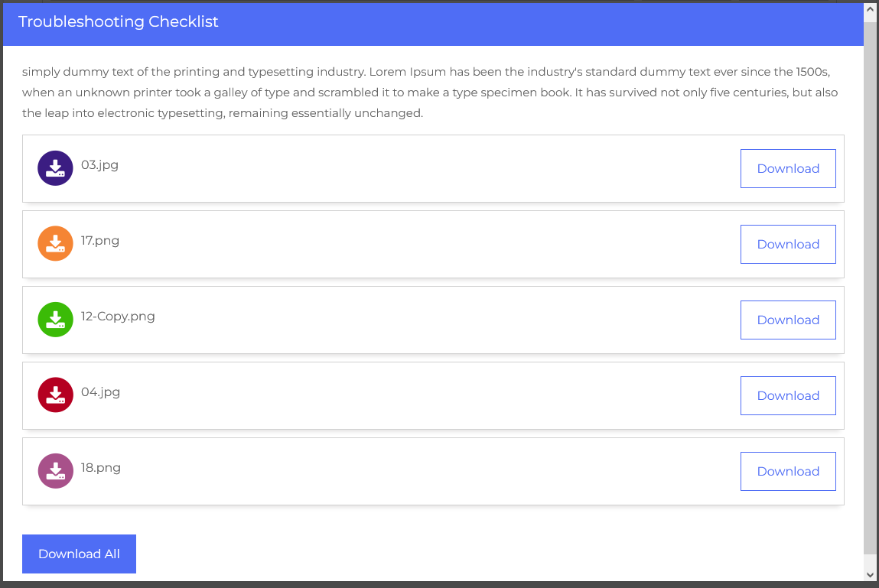Download the 03.jpg file

[788, 169]
